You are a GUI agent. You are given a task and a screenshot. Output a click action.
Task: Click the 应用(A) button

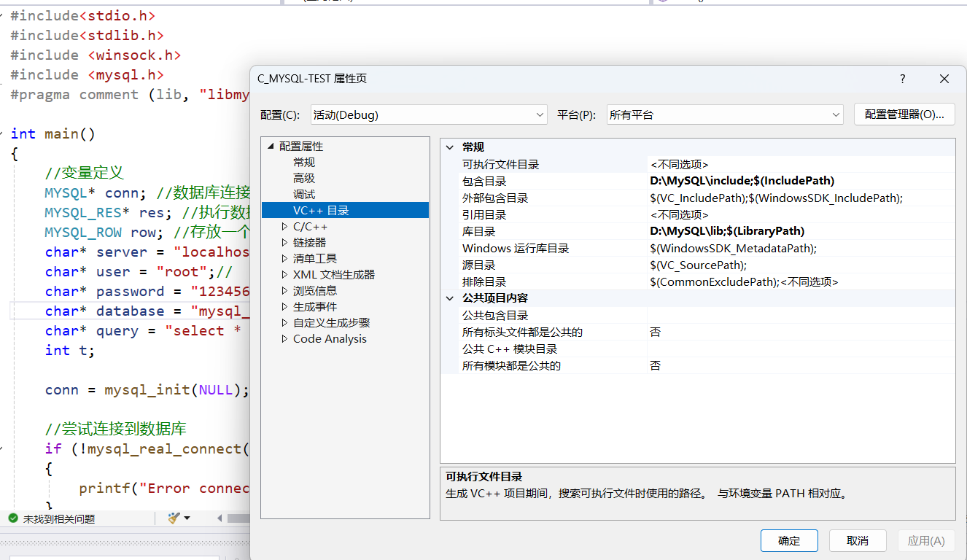click(x=926, y=540)
